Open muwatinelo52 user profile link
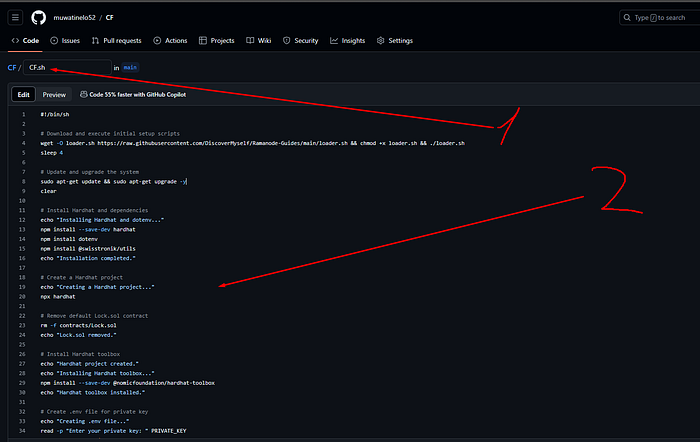The width and height of the screenshot is (700, 442). pyautogui.click(x=75, y=17)
